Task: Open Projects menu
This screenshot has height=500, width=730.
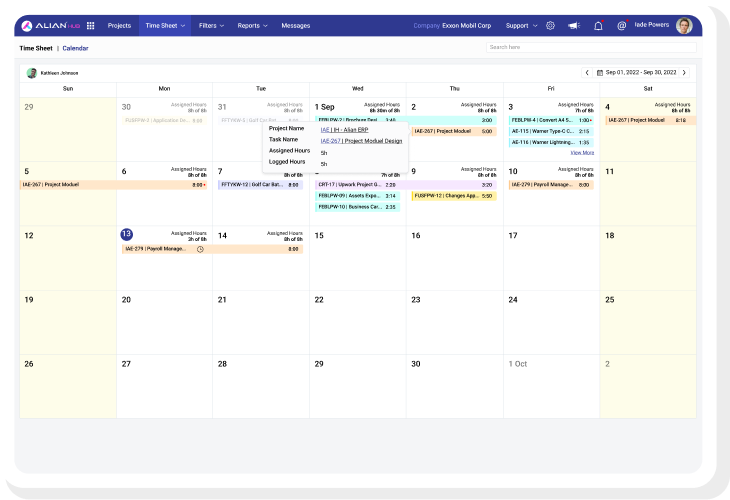Action: 119,26
